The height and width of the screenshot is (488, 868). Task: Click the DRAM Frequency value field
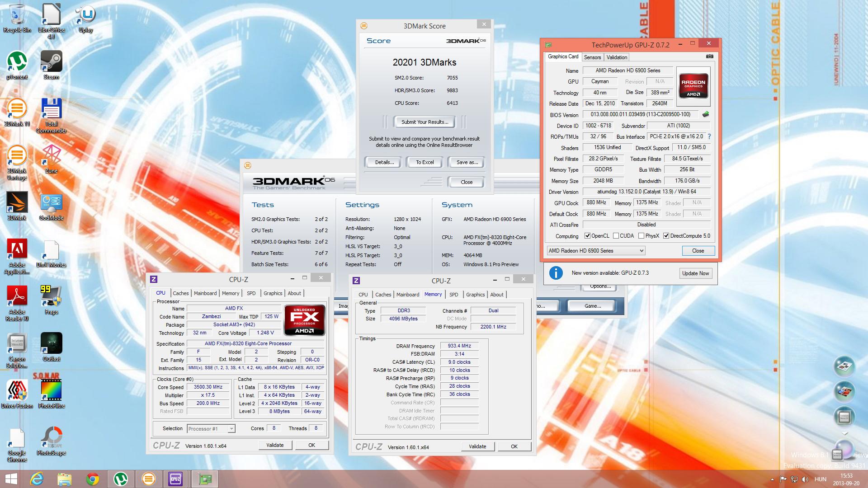459,346
